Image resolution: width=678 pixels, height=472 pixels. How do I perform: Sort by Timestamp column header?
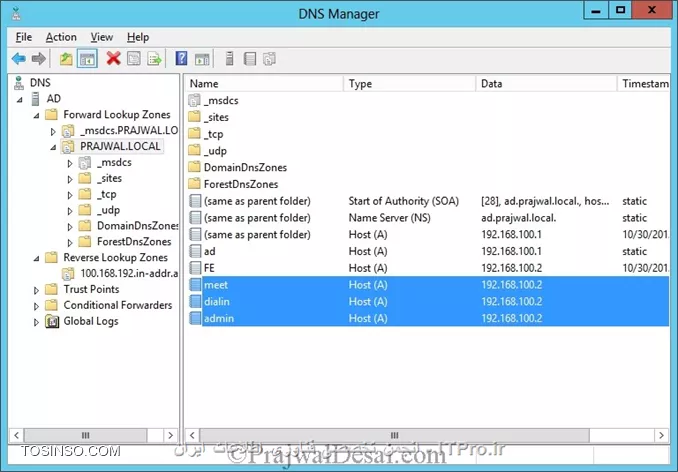(x=644, y=83)
